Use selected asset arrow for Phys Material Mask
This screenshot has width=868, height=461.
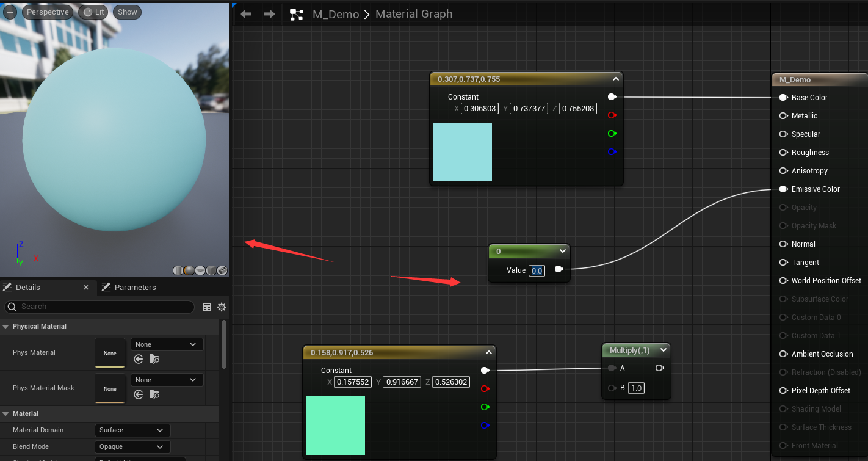139,395
